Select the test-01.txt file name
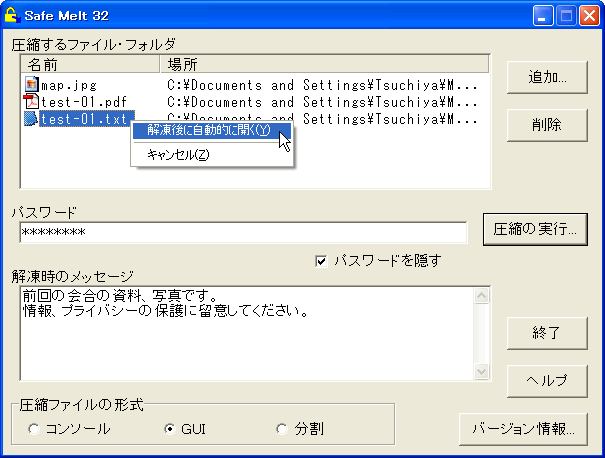The width and height of the screenshot is (605, 458). tap(87, 119)
